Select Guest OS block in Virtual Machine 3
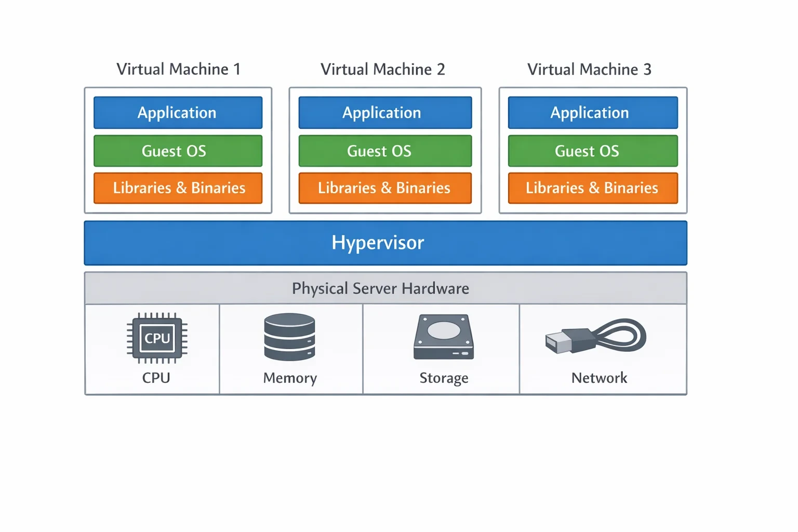The image size is (798, 532). (x=593, y=151)
